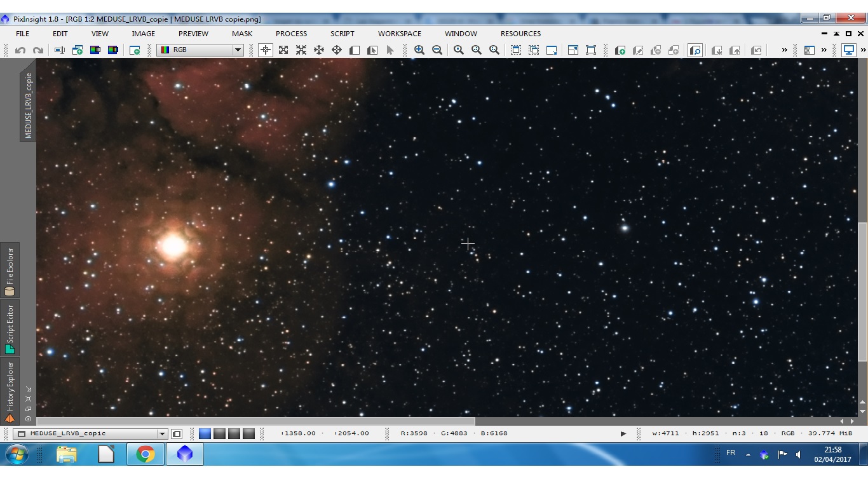
Task: Open the File Explorer side panel
Action: (x=10, y=271)
